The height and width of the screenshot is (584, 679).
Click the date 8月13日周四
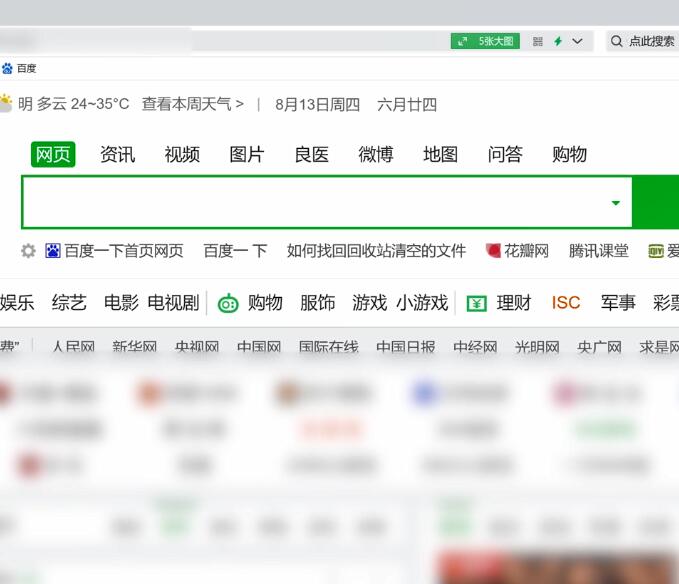(317, 104)
